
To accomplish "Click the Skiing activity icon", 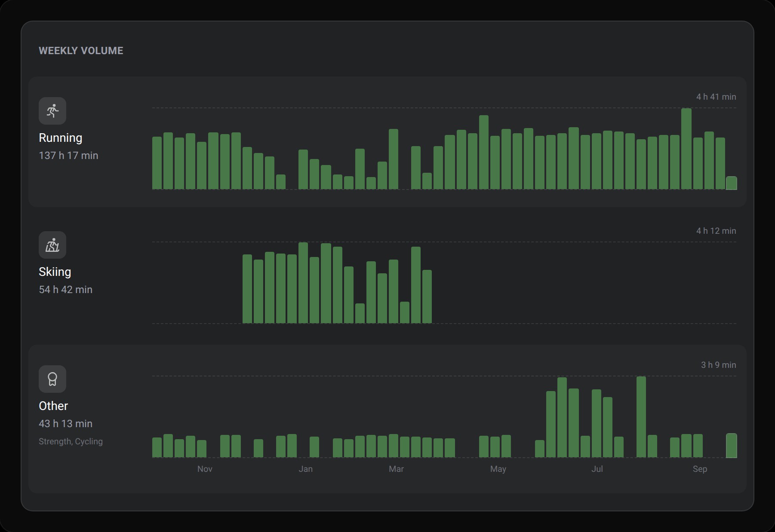I will [x=52, y=245].
